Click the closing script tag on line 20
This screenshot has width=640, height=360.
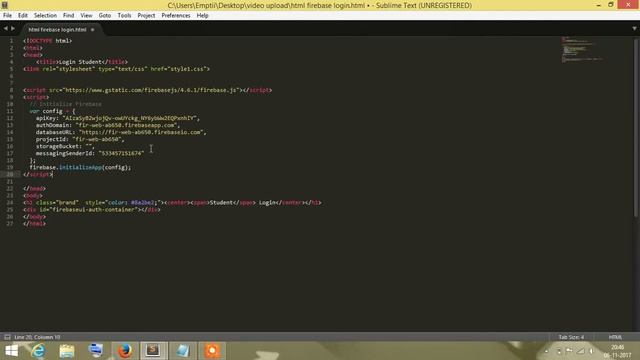38,174
